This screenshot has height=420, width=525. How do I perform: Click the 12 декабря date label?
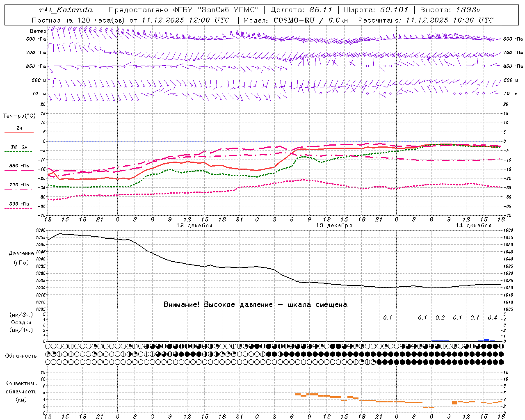[194, 226]
